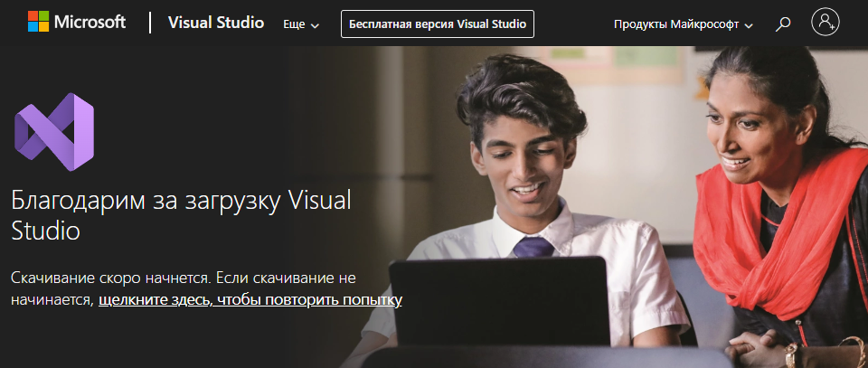Image resolution: width=868 pixels, height=368 pixels.
Task: Click щелкните здесь, чтобы повторить попытку link
Action: (250, 300)
